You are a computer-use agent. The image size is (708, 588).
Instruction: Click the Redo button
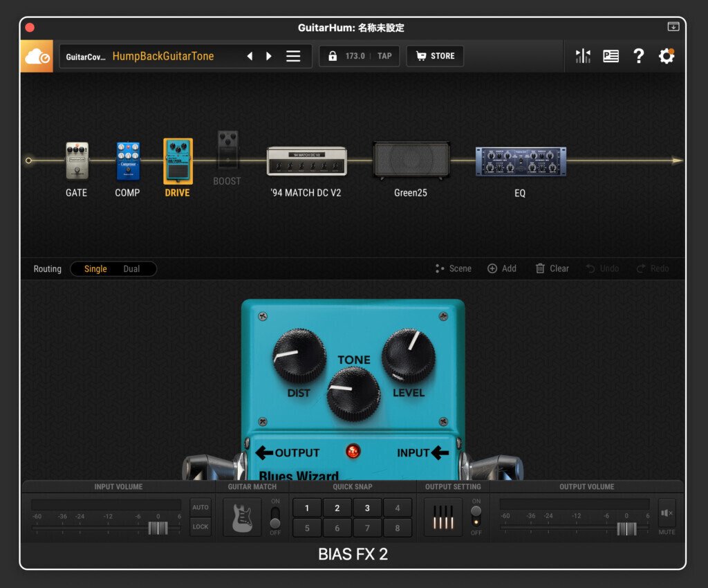pos(653,268)
